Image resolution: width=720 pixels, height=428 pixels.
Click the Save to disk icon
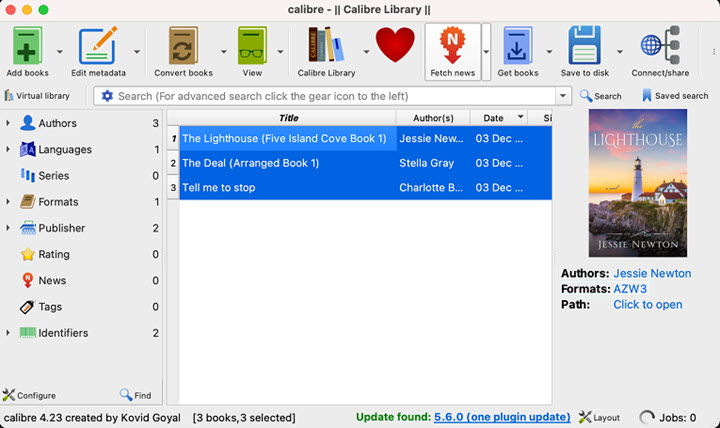tap(585, 45)
